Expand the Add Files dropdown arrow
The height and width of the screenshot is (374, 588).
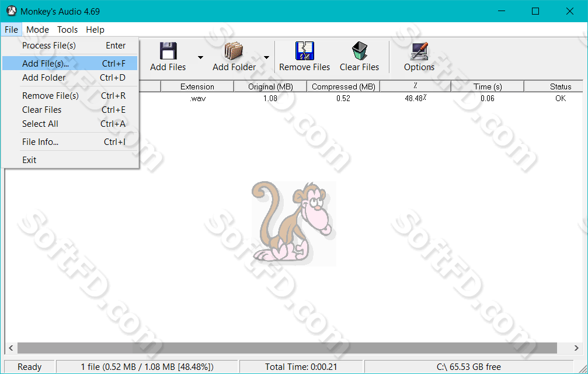click(201, 57)
